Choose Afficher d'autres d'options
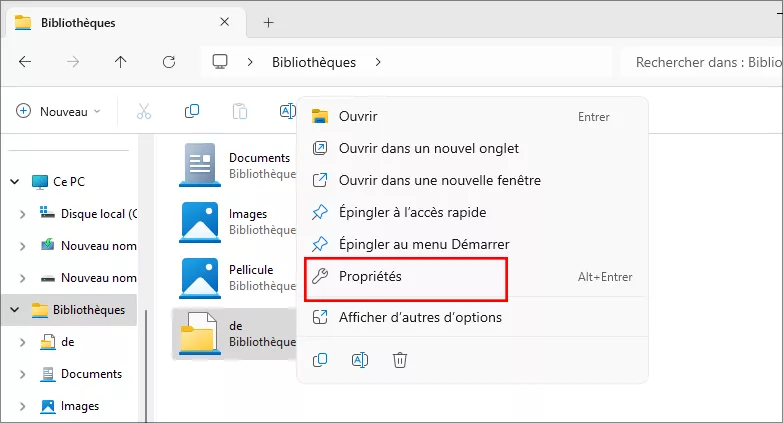The image size is (783, 423). pyautogui.click(x=472, y=317)
